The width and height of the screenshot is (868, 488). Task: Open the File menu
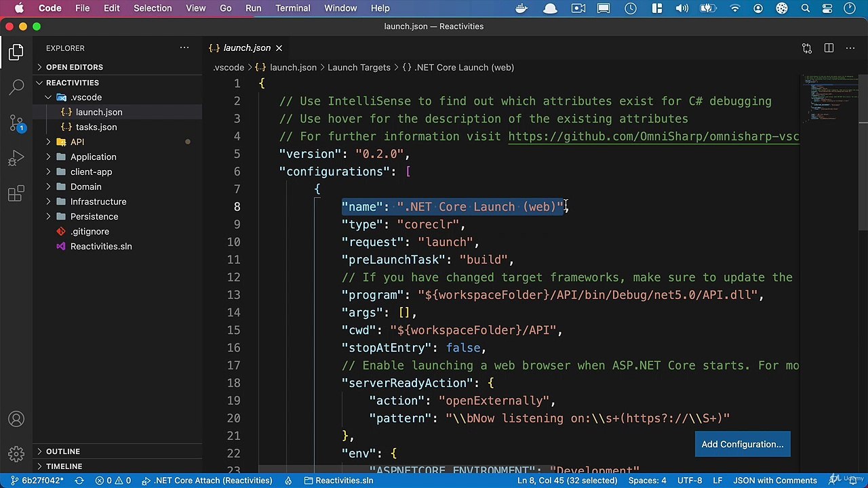coord(82,8)
